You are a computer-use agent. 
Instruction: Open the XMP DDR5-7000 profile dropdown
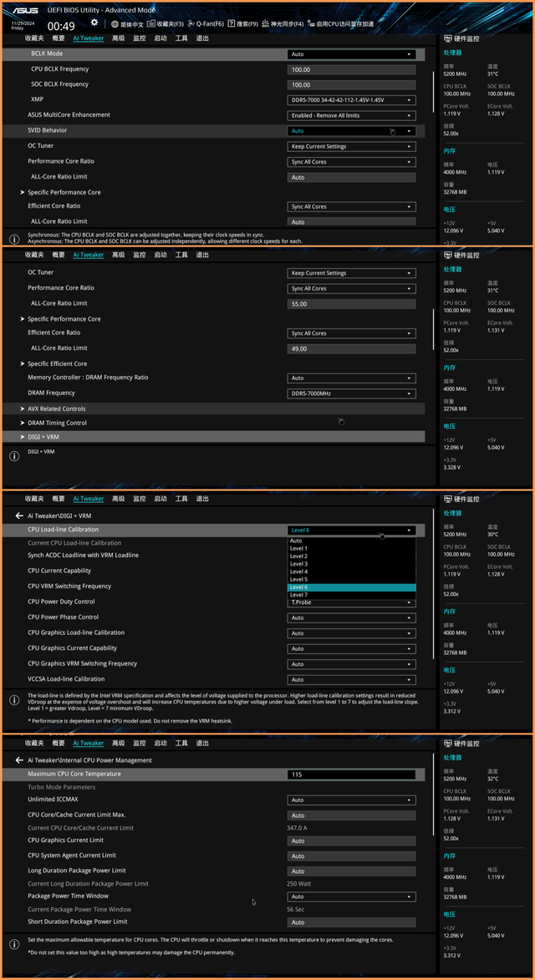coord(351,100)
